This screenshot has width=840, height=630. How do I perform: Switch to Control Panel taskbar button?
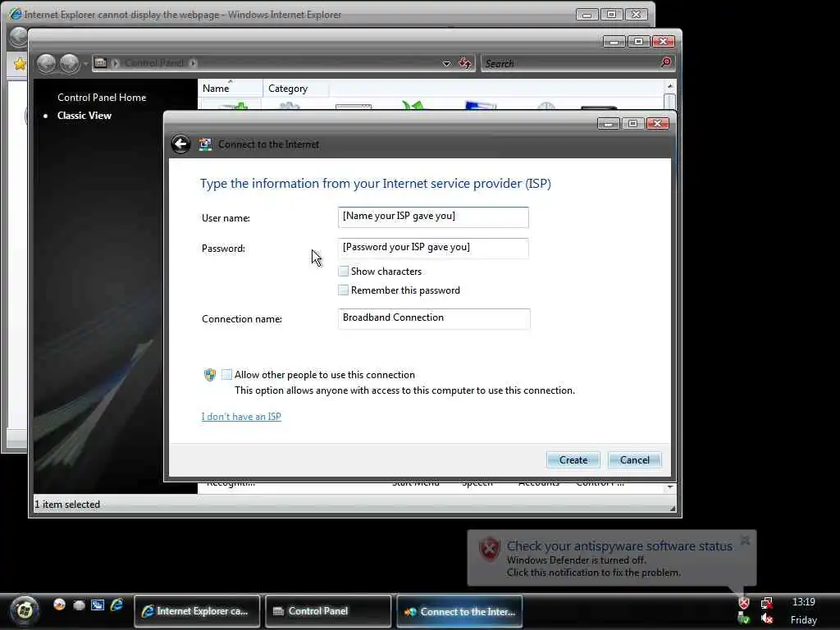[x=328, y=610]
